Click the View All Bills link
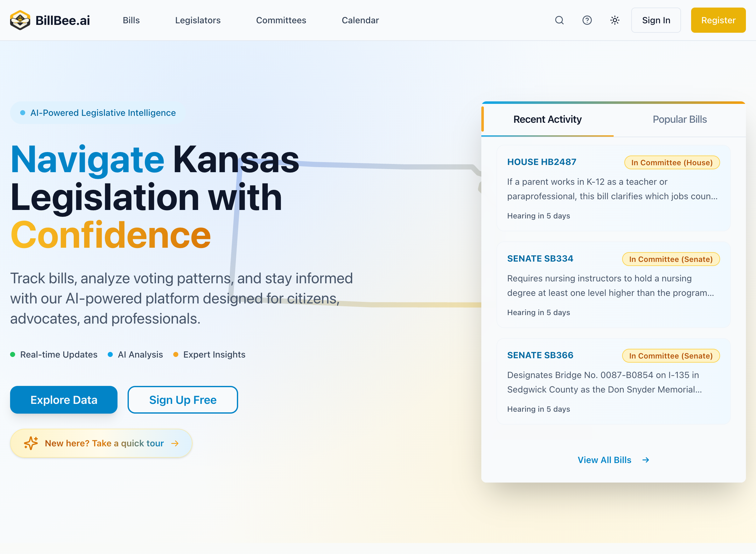This screenshot has width=756, height=554. 604,460
